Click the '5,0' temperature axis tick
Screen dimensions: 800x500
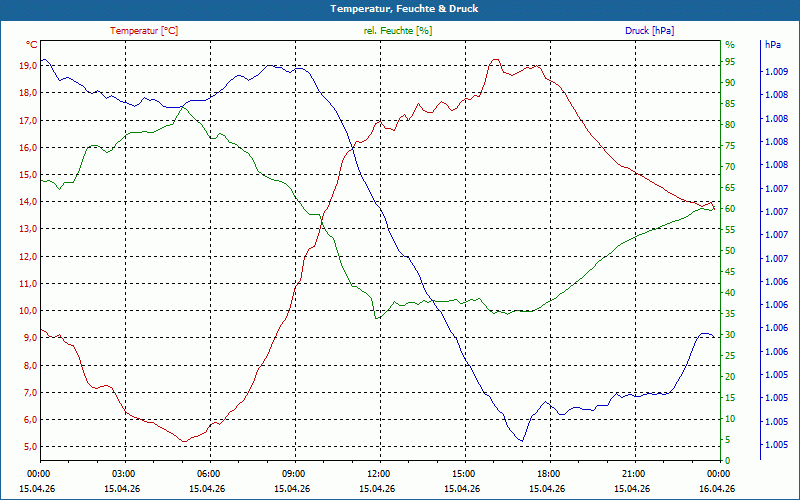tap(31, 447)
